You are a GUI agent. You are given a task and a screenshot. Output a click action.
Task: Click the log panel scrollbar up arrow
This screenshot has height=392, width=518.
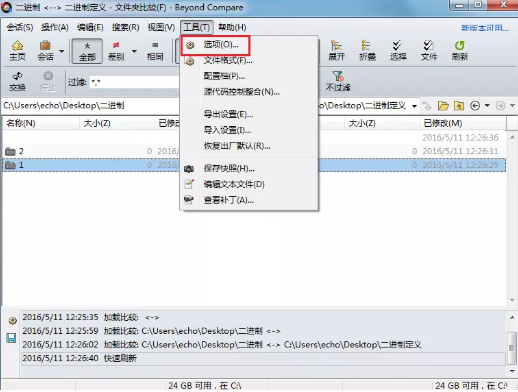[x=512, y=318]
